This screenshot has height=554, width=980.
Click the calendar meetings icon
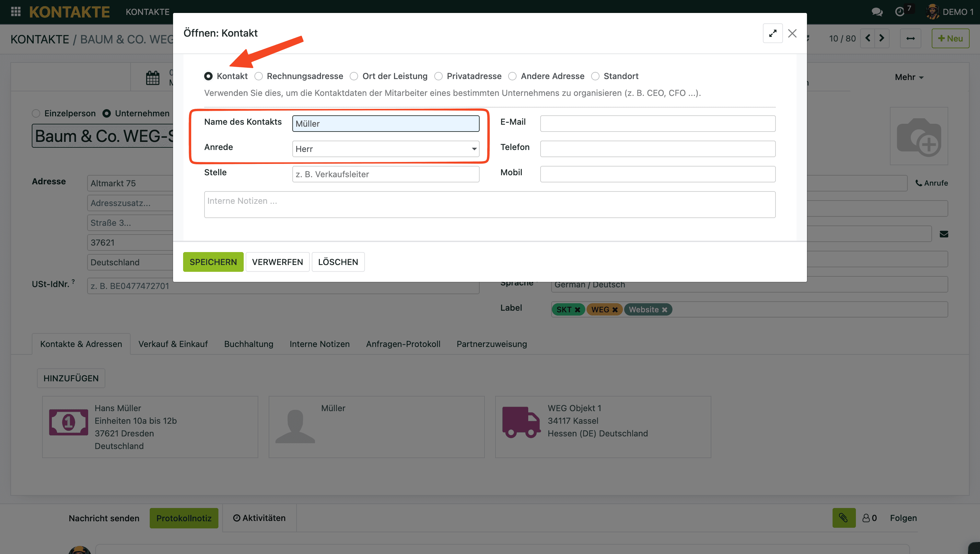click(153, 78)
